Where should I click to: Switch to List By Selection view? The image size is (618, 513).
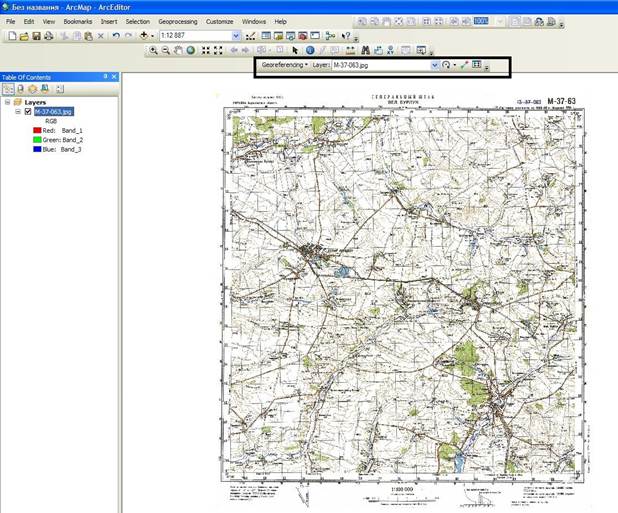(x=45, y=89)
